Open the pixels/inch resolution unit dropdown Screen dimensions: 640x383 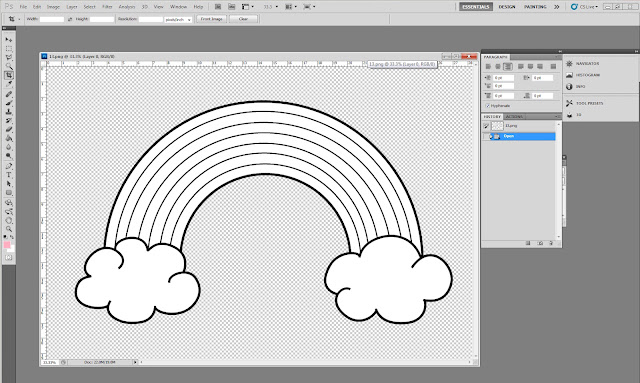coord(178,20)
